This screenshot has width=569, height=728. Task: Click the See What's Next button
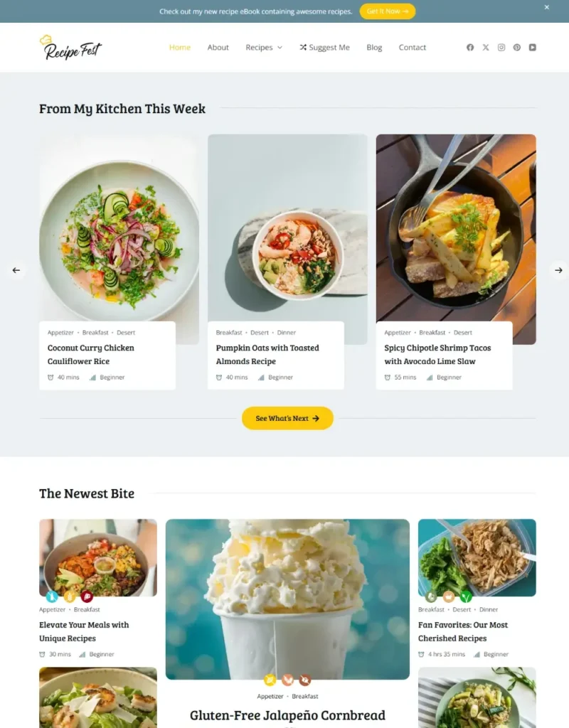tap(287, 418)
